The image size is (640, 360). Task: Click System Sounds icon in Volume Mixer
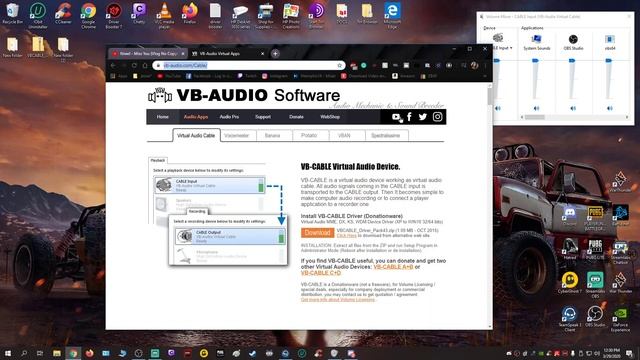(x=536, y=39)
